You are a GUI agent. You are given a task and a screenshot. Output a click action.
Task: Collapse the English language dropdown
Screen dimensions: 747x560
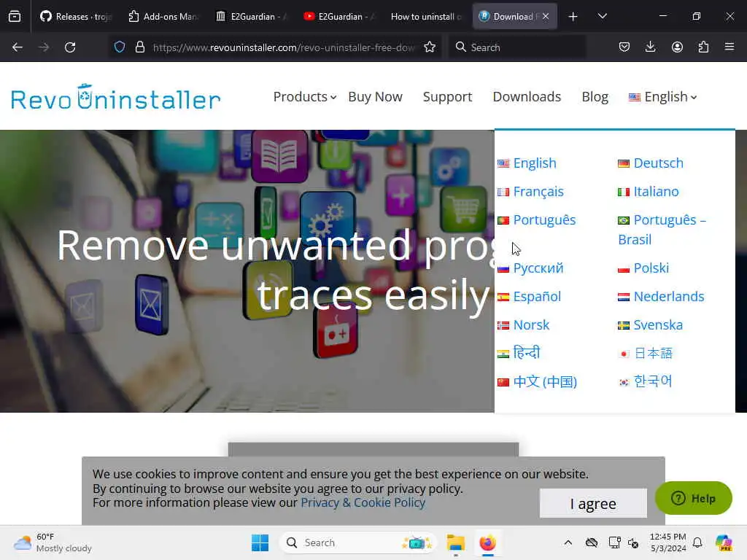662,97
